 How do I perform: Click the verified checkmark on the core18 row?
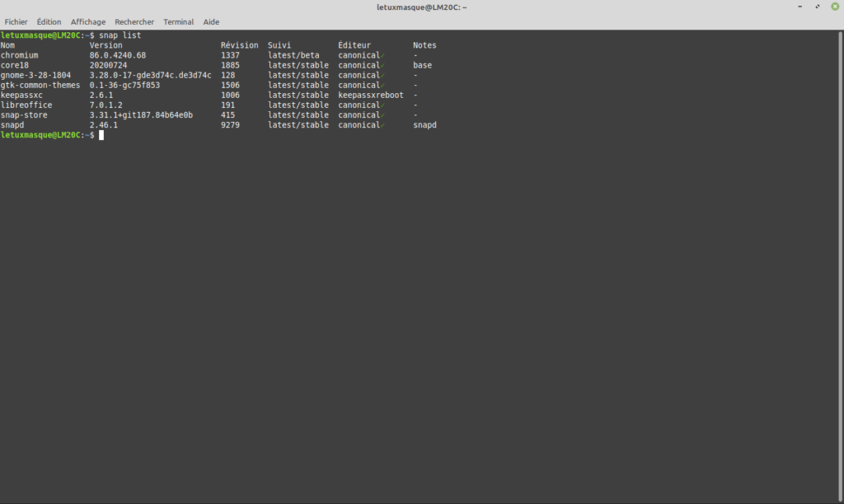click(382, 65)
